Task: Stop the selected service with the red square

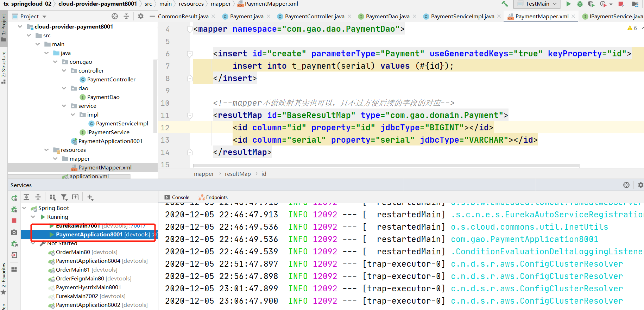Action: point(14,221)
